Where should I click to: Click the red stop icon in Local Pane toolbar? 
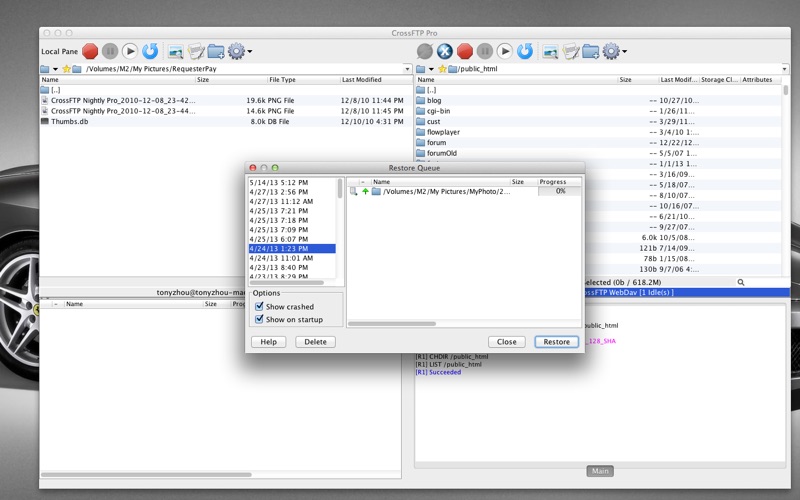pyautogui.click(x=90, y=50)
